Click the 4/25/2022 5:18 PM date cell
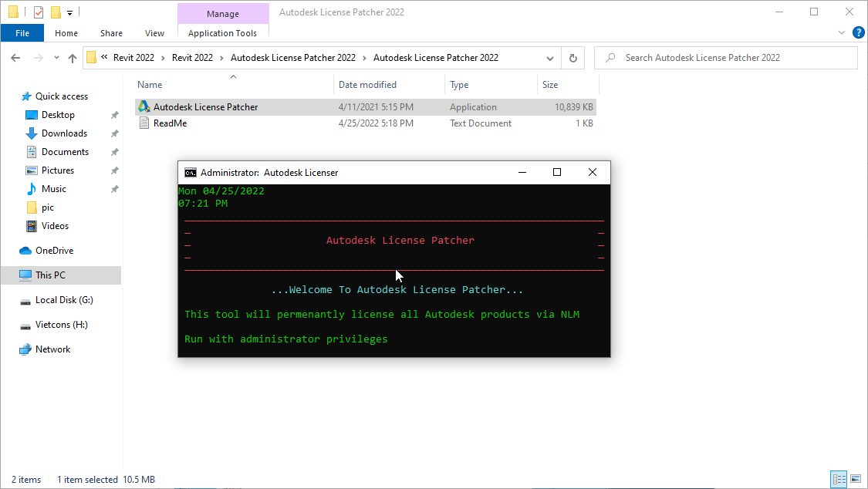The width and height of the screenshot is (868, 489). tap(376, 123)
